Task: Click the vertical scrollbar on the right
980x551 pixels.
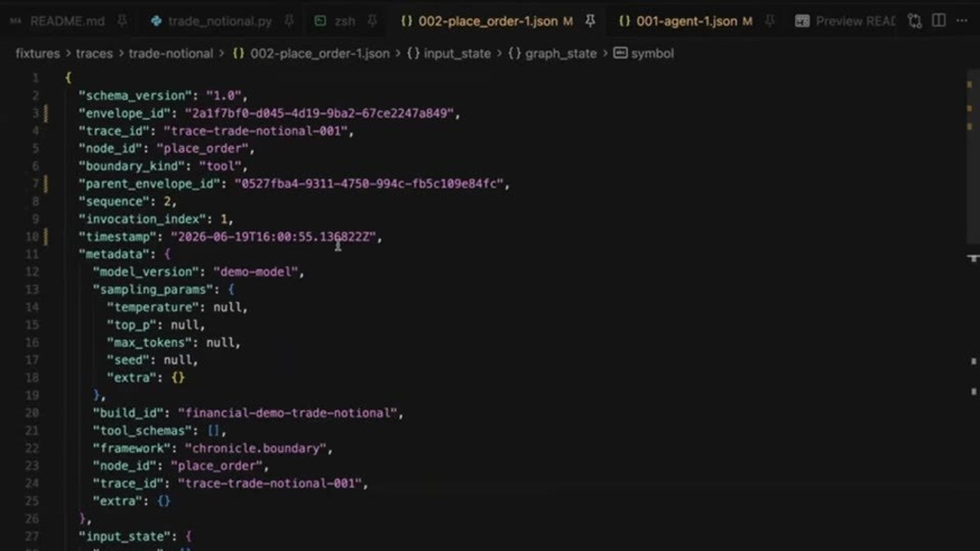Action: [x=972, y=310]
